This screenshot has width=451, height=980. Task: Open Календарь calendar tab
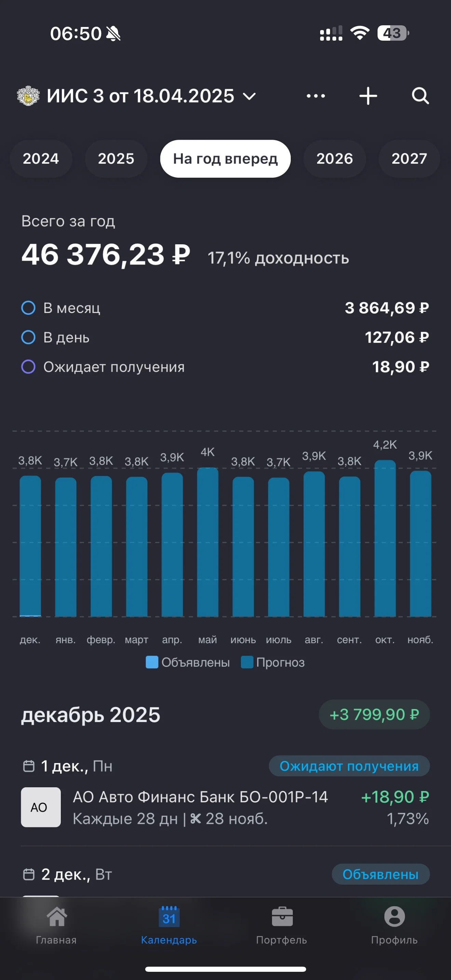pyautogui.click(x=169, y=926)
